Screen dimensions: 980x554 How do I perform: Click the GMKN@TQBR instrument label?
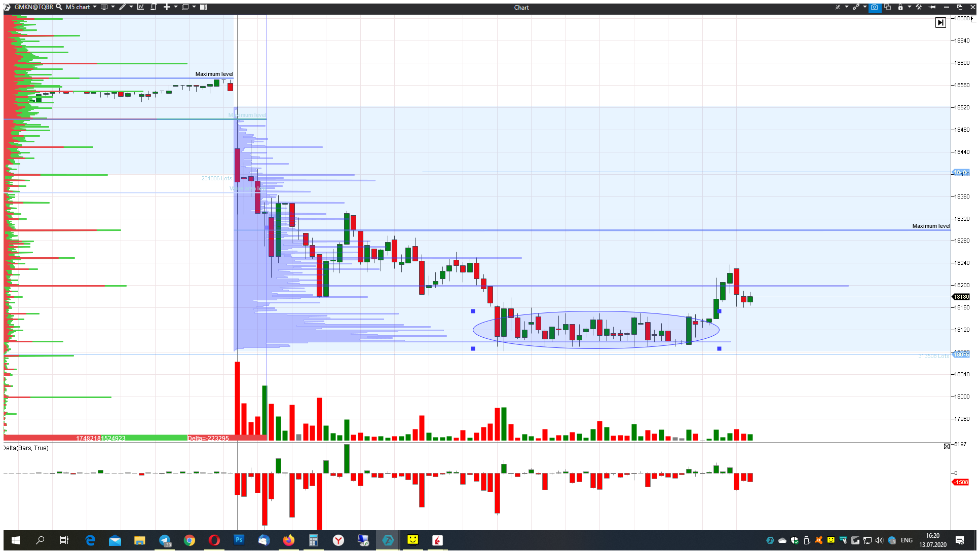point(33,7)
